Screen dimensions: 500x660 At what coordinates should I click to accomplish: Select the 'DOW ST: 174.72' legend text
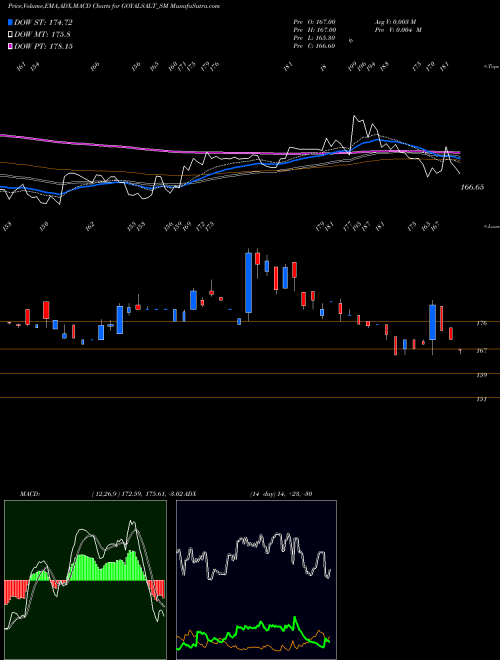click(x=43, y=22)
